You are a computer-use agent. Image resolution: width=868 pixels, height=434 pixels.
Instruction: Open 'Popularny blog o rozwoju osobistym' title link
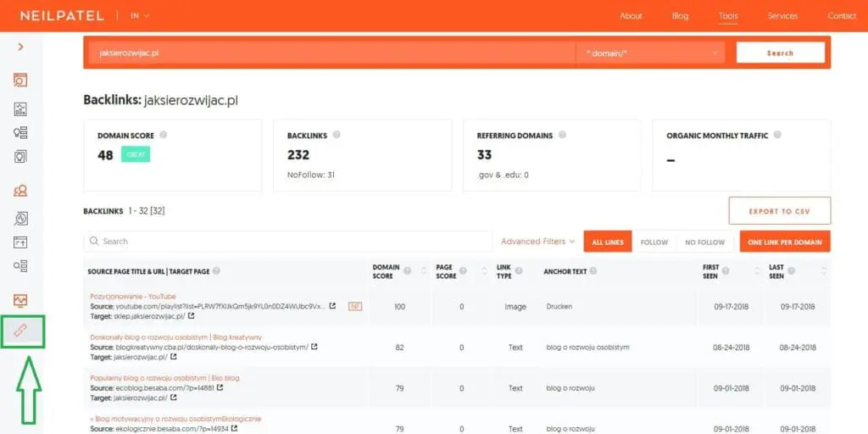click(165, 377)
